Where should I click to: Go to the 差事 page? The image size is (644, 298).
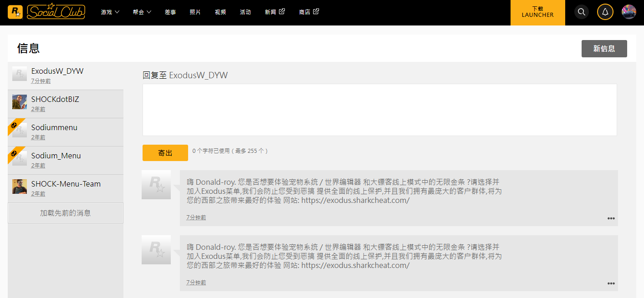click(170, 12)
